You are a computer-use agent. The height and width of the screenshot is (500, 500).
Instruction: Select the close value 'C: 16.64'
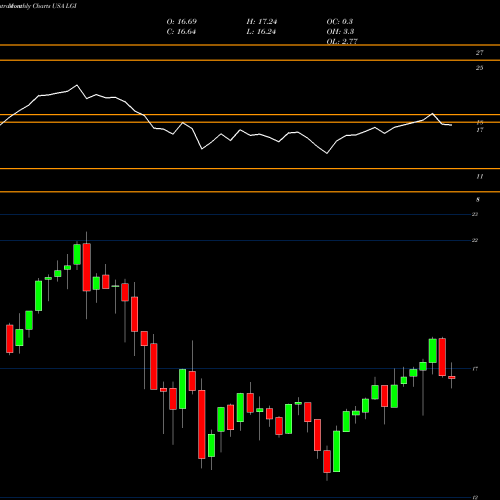(x=181, y=32)
